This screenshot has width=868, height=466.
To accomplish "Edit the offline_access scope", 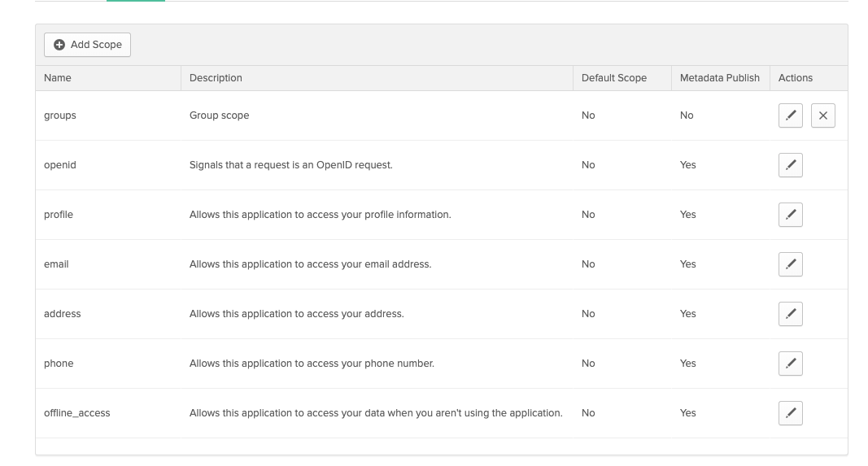I will [x=791, y=413].
